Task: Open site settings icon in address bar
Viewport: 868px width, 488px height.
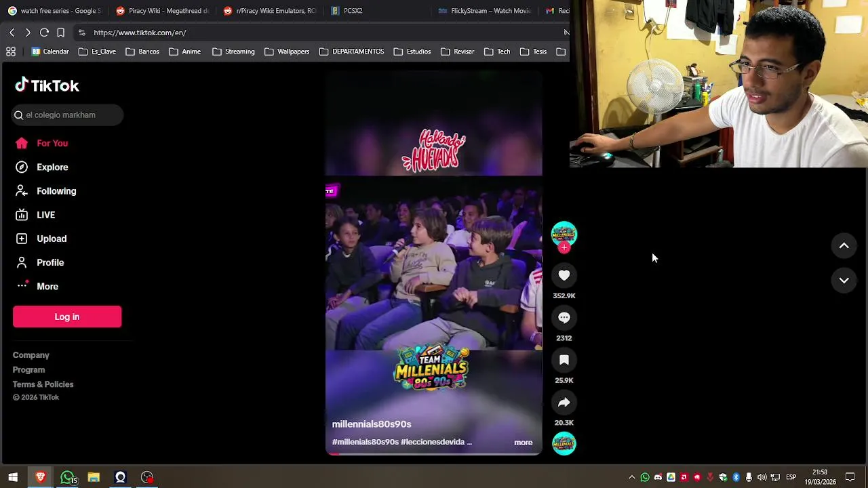Action: click(x=81, y=33)
